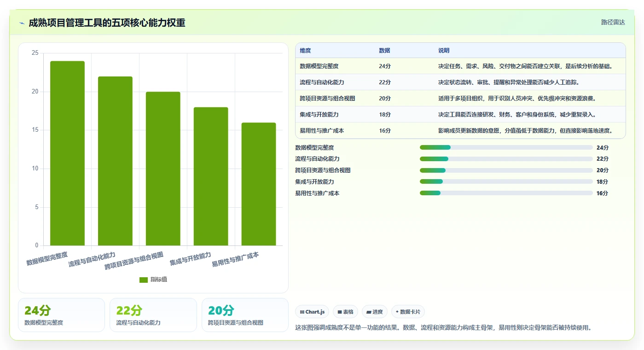Open the 22分 流程与自动化能力 stat card
Screen dimensions: 644x350
[x=153, y=315]
